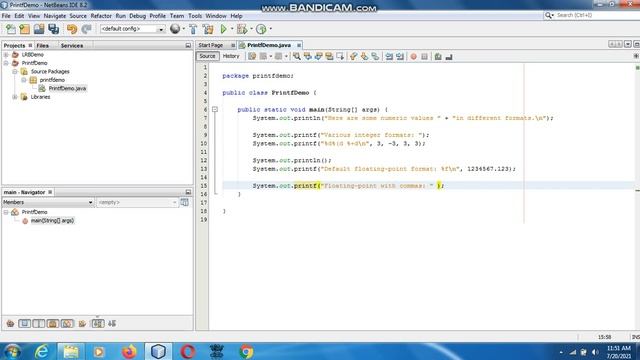Minimize the Projects panel
This screenshot has width=640, height=360.
point(188,45)
